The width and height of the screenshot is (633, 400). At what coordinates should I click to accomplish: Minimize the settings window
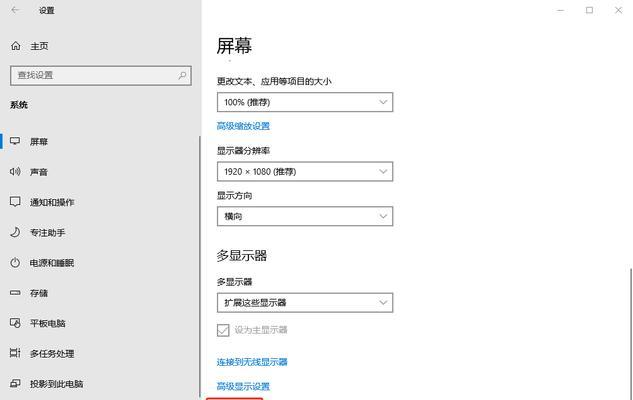560,10
